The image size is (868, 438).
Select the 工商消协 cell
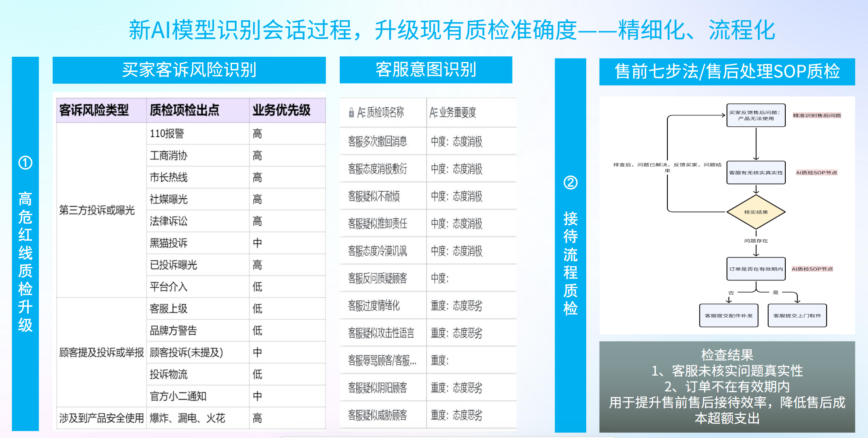[x=198, y=155]
